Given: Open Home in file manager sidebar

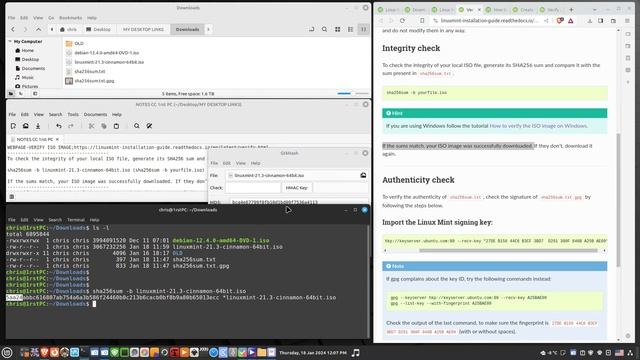Looking at the screenshot, I should point(24,51).
